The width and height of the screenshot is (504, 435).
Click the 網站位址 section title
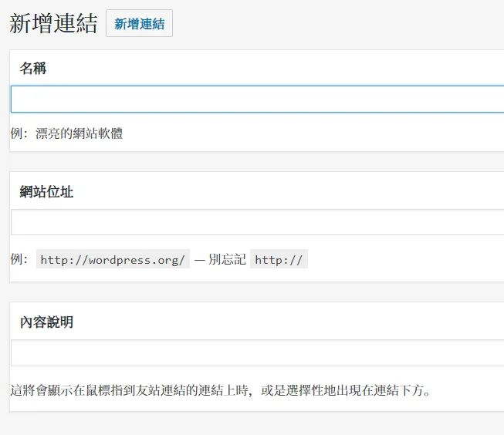click(x=46, y=192)
